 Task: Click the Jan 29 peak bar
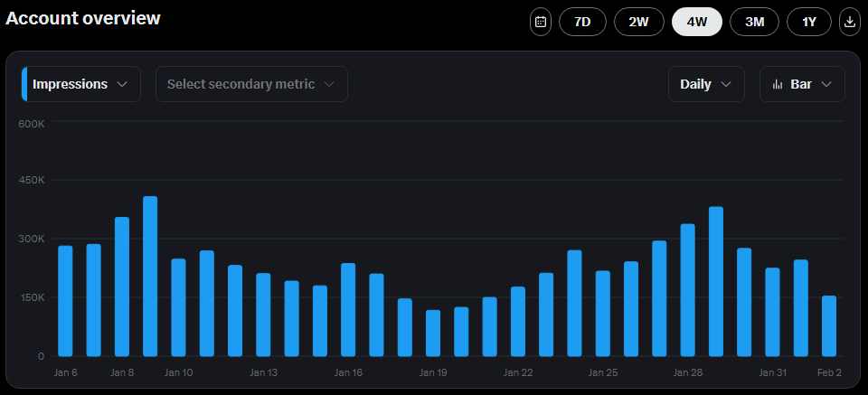pos(716,281)
